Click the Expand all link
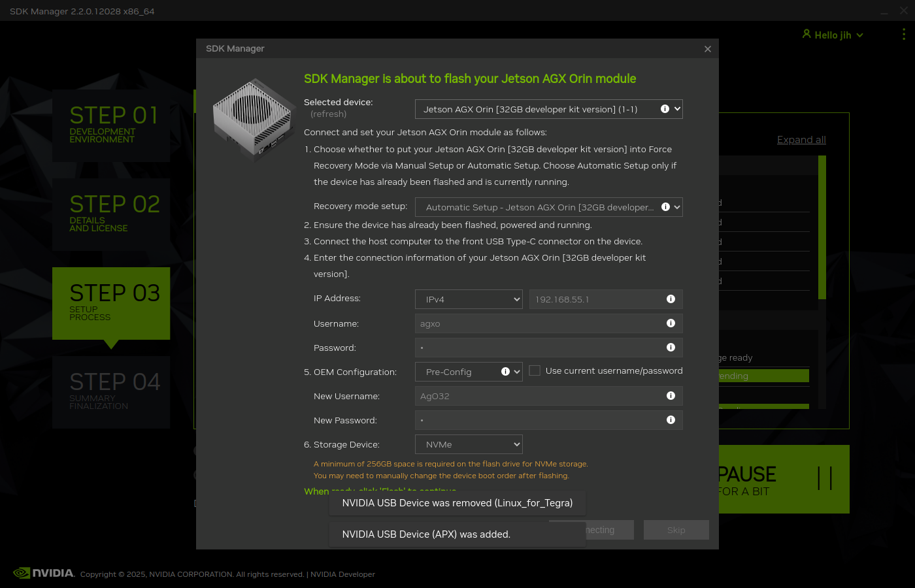The height and width of the screenshot is (588, 915). click(x=801, y=140)
